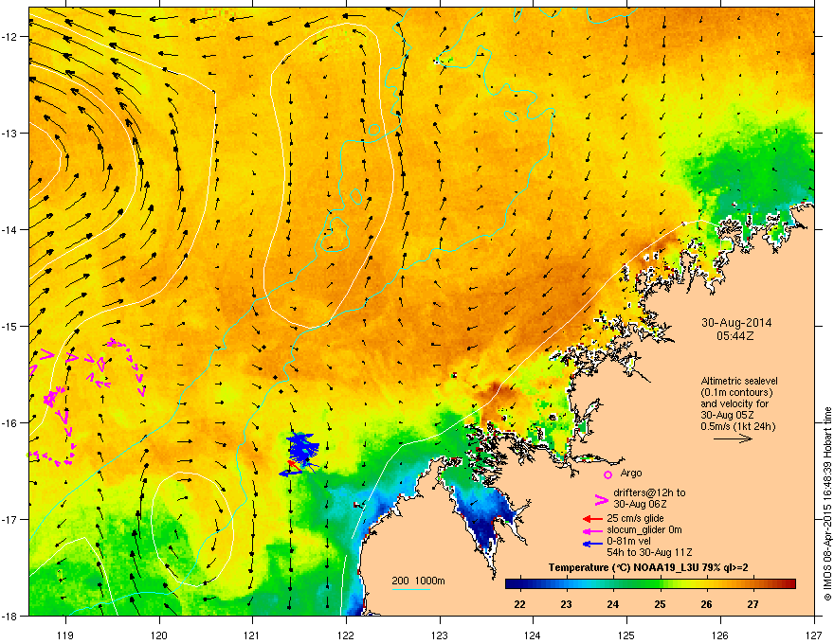Viewport: 834px width, 644px height.
Task: Click the '200 1000m' bathymetry label
Action: click(x=418, y=581)
